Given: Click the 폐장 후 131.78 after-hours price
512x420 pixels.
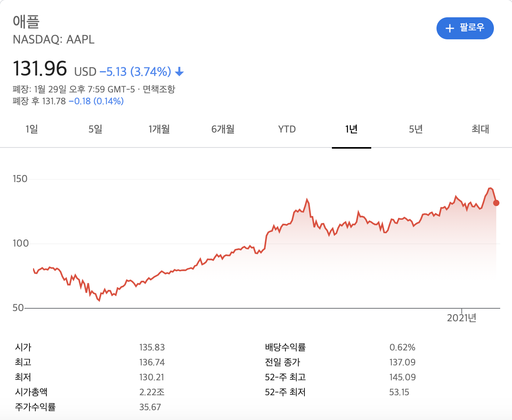Looking at the screenshot, I should [x=39, y=101].
